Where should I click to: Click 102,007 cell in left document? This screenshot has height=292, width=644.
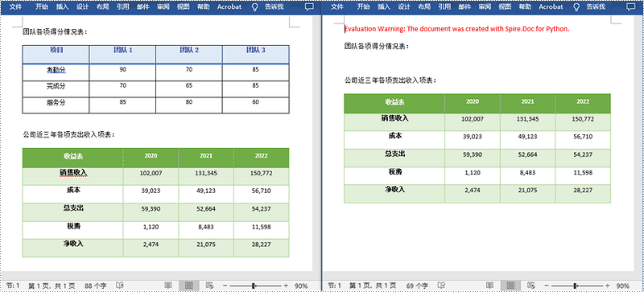point(151,176)
